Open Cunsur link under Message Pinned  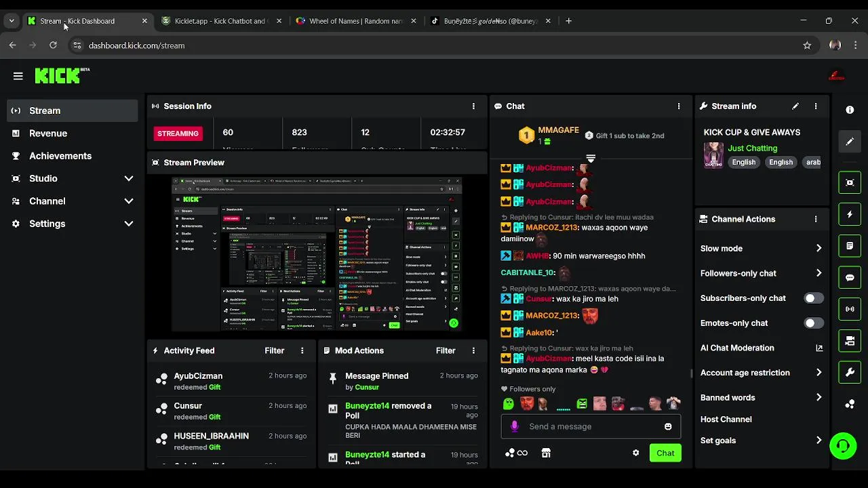(367, 387)
